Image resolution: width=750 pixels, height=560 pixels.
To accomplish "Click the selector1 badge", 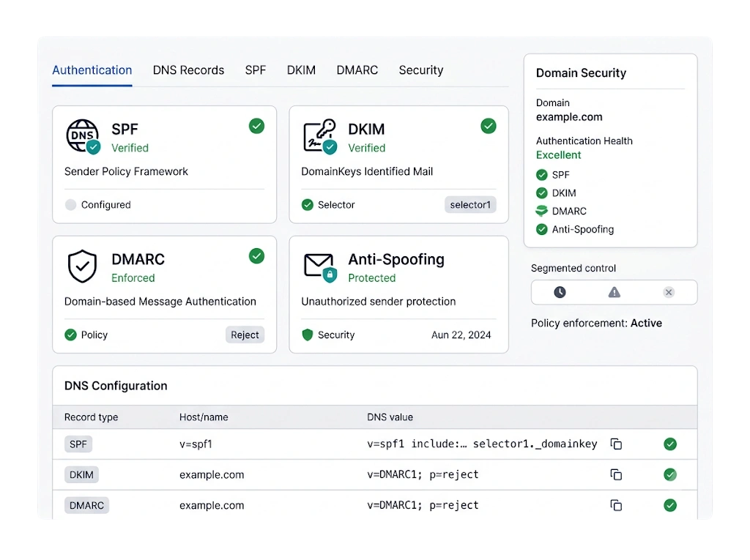I will tap(470, 205).
